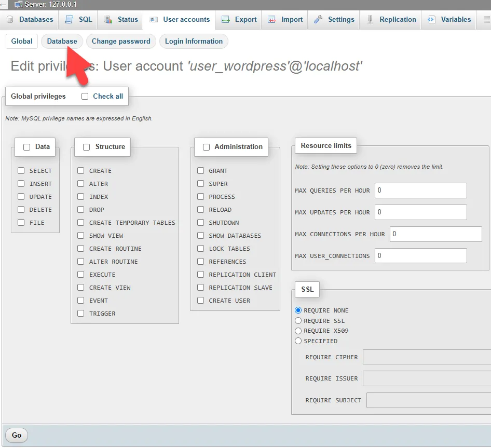
Task: Open the Login Information sub-tab
Action: click(194, 42)
